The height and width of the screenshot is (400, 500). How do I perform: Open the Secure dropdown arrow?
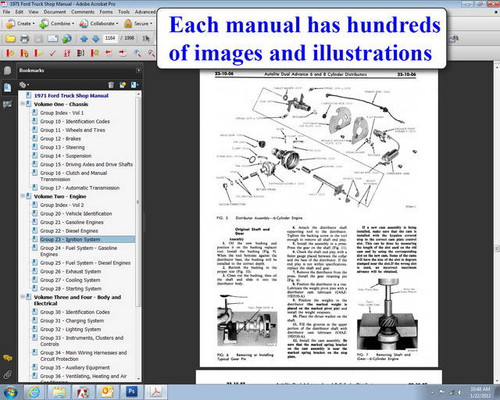coord(151,24)
